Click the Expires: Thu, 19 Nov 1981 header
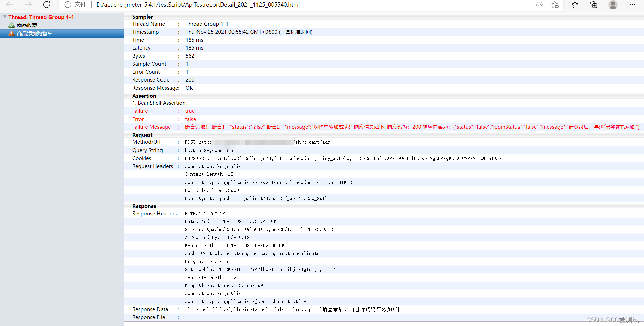 [236, 246]
